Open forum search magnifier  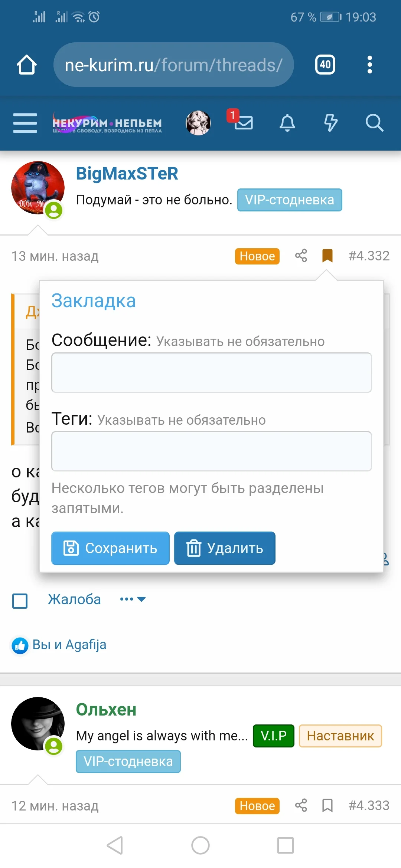(x=374, y=123)
